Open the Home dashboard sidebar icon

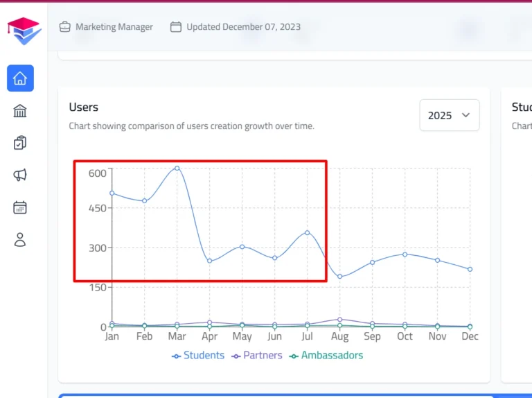(x=20, y=78)
